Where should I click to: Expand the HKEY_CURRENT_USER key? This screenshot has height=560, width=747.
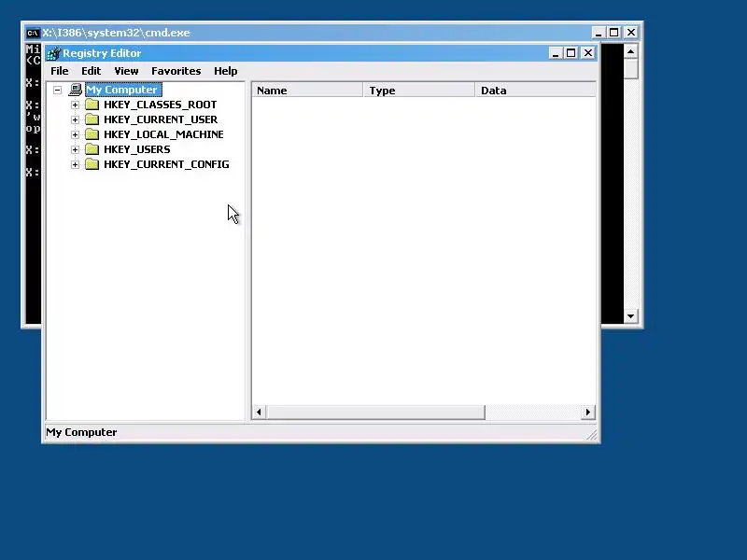[x=75, y=119]
